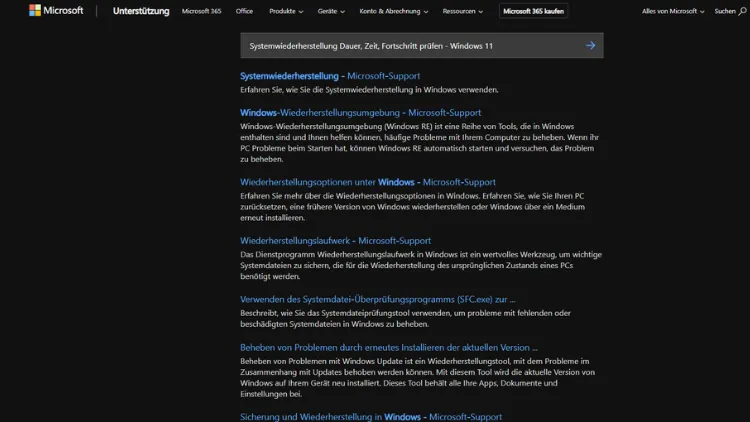Expand the Ressourcen dropdown
This screenshot has width=750, height=422.
463,11
